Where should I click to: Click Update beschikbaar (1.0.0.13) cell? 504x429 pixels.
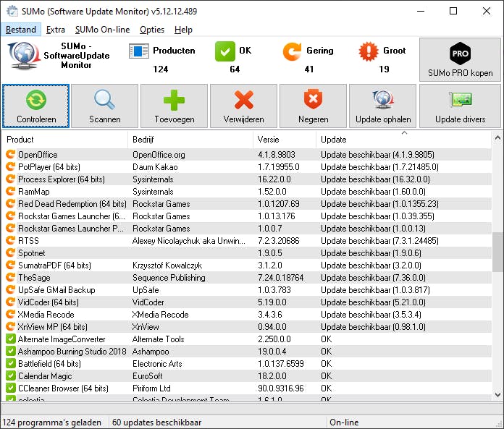point(373,229)
